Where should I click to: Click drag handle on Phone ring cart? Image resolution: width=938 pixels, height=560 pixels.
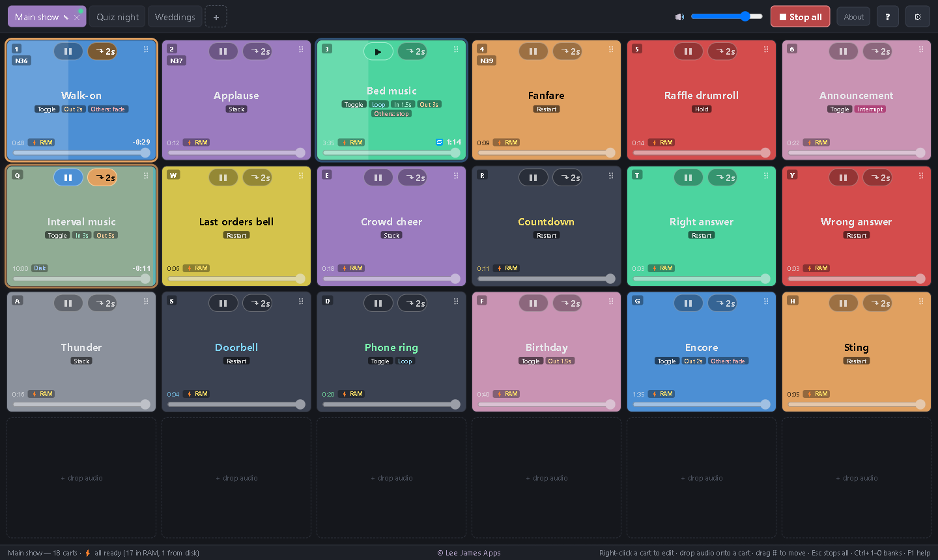[456, 301]
